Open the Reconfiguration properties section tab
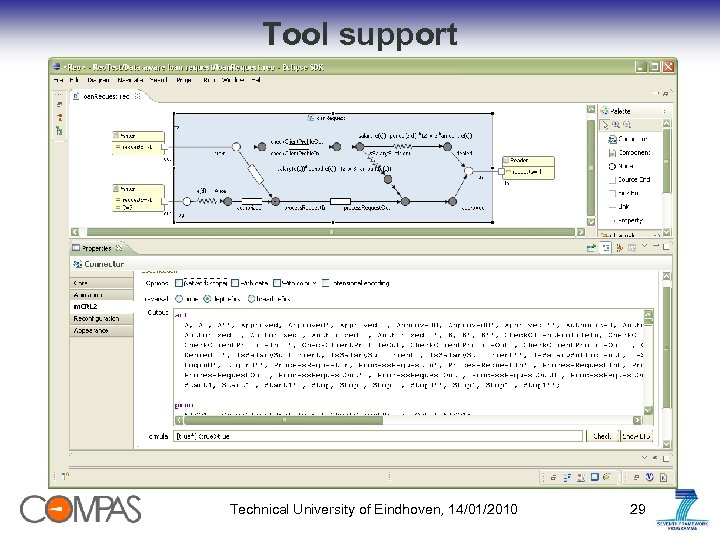Image resolution: width=720 pixels, height=540 pixels. coord(101,318)
